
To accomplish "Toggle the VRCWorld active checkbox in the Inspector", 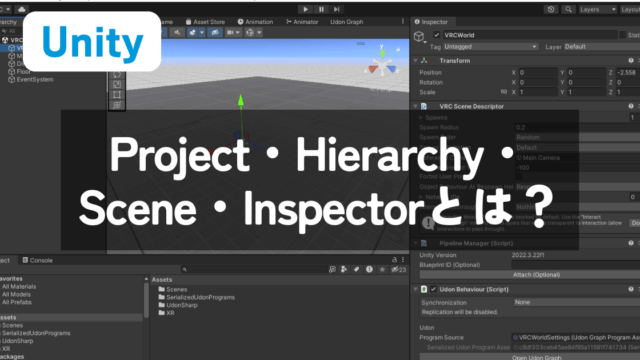I will [x=437, y=35].
